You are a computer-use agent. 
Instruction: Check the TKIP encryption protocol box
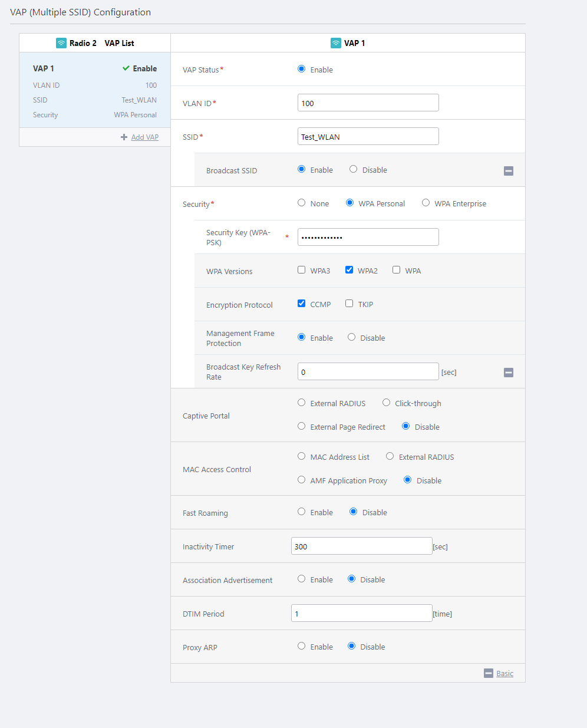click(349, 304)
